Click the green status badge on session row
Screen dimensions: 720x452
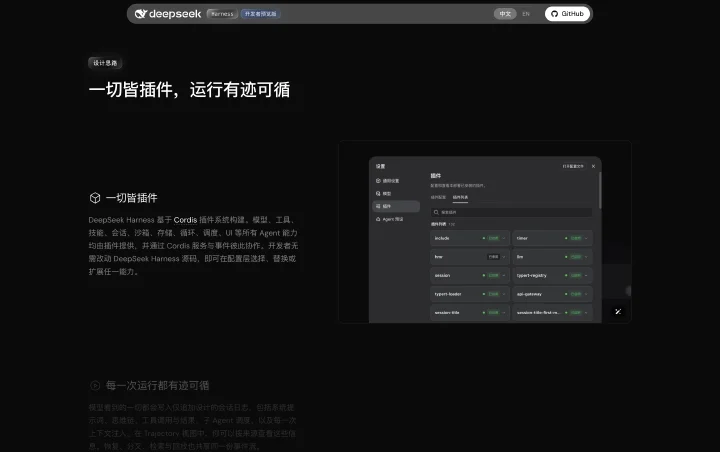494,276
